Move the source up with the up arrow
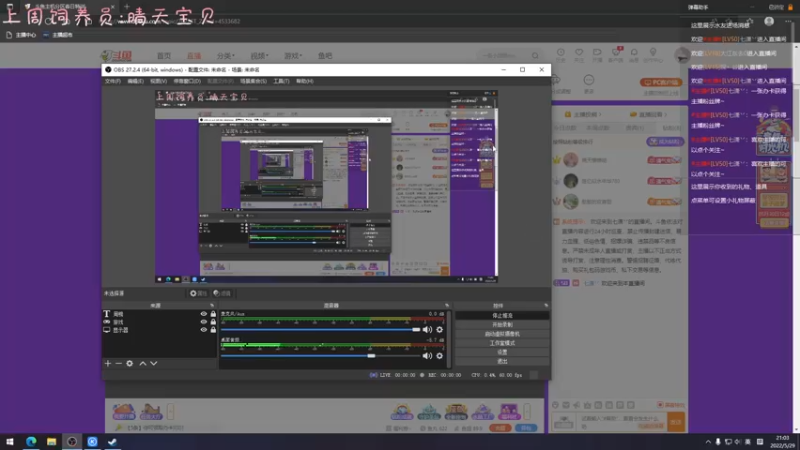This screenshot has height=450, width=800. click(x=143, y=363)
